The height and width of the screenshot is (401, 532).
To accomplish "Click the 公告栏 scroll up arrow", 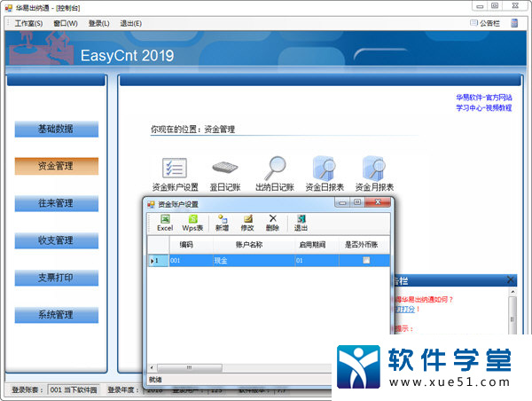I will tap(512, 292).
